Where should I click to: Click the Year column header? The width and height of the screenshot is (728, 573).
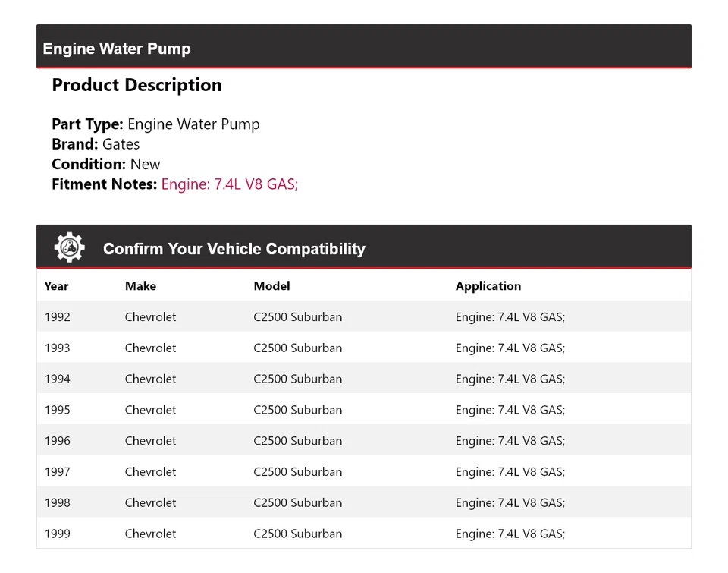(x=56, y=286)
